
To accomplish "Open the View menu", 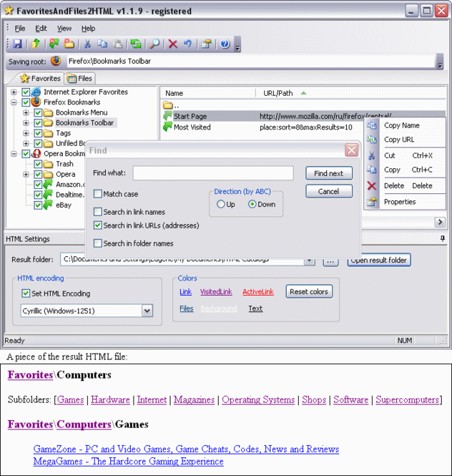I will pos(64,28).
